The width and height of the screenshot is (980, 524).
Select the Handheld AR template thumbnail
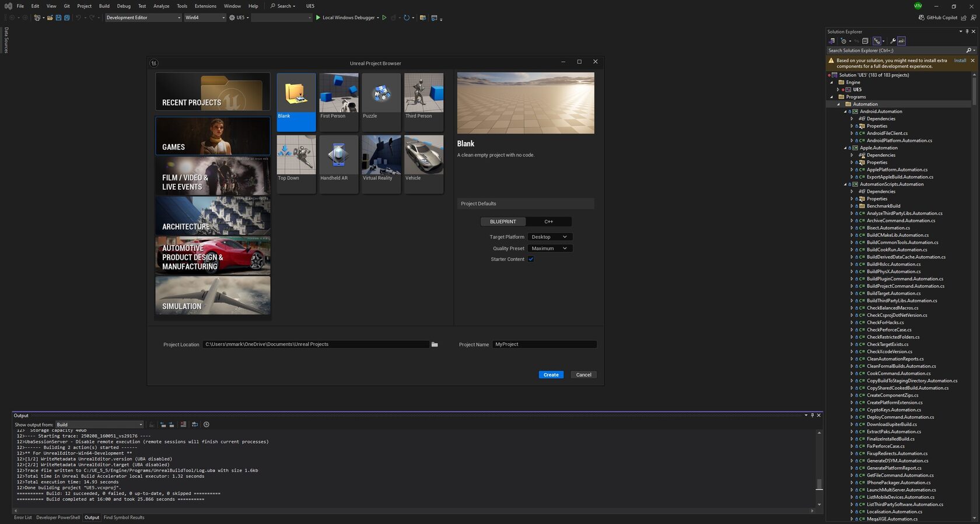click(x=339, y=164)
